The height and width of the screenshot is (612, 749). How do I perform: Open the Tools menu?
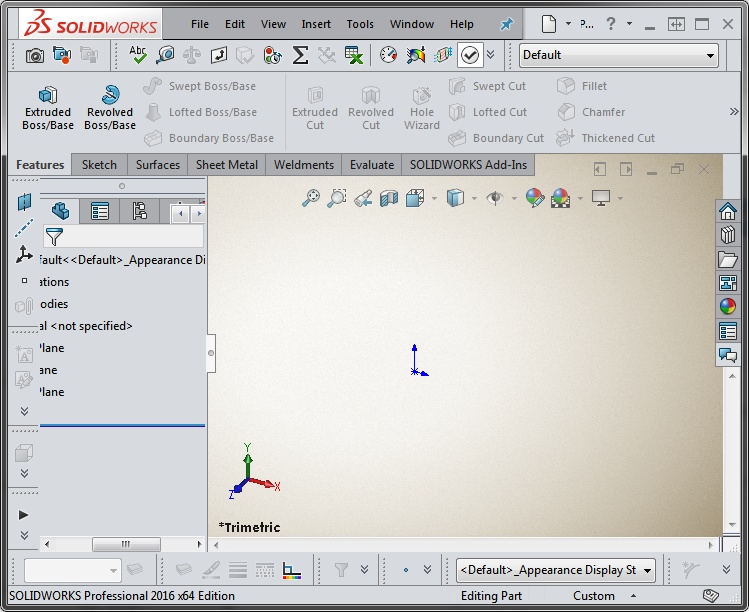[x=360, y=24]
